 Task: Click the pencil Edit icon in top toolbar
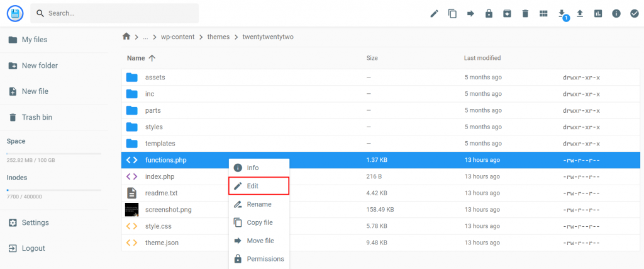tap(434, 13)
